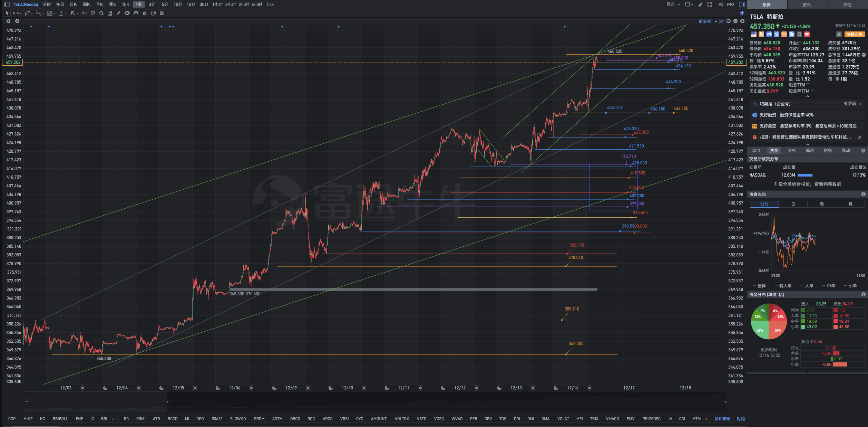Toggle the right side panel icon
Screen dimensions: 868x427
coord(742,4)
